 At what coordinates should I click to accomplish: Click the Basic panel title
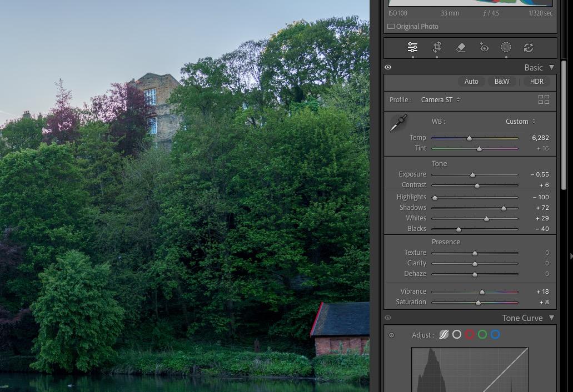pyautogui.click(x=533, y=68)
